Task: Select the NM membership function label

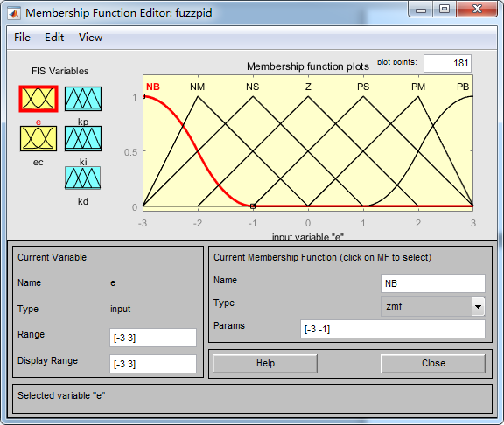Action: coord(198,87)
